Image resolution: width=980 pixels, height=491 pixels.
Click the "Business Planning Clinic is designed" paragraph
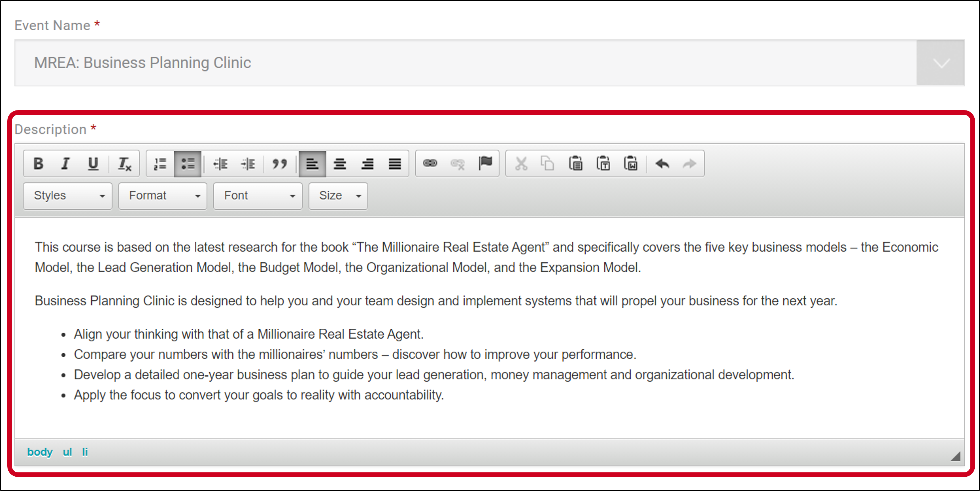click(x=436, y=301)
